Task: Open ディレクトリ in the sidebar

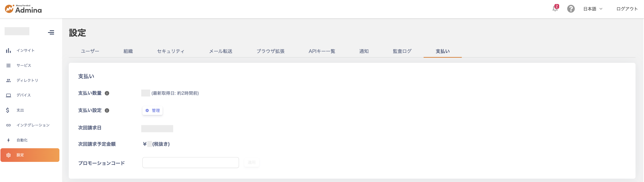Action: pos(27,80)
